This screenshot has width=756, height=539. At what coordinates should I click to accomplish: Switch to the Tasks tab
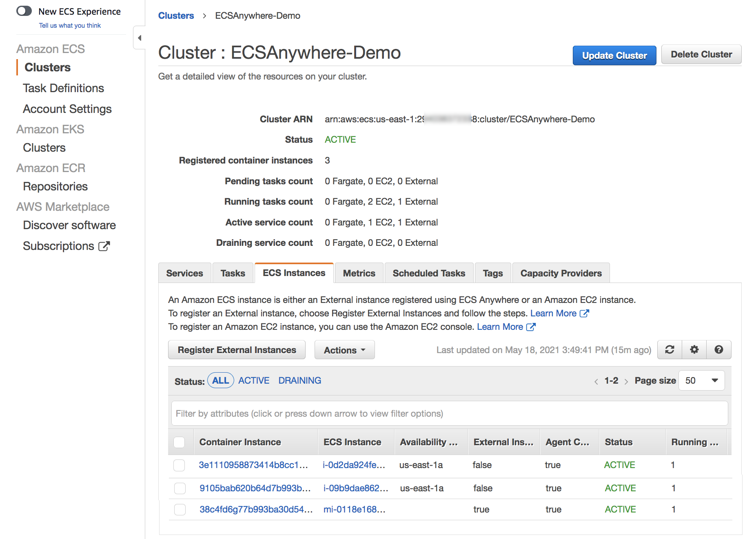pyautogui.click(x=233, y=273)
